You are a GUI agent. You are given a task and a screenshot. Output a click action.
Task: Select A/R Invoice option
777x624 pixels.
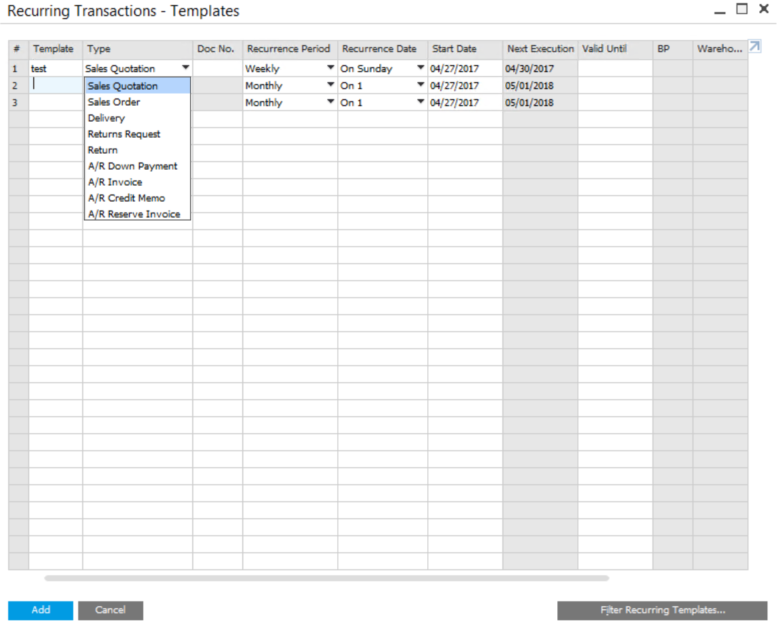click(115, 182)
